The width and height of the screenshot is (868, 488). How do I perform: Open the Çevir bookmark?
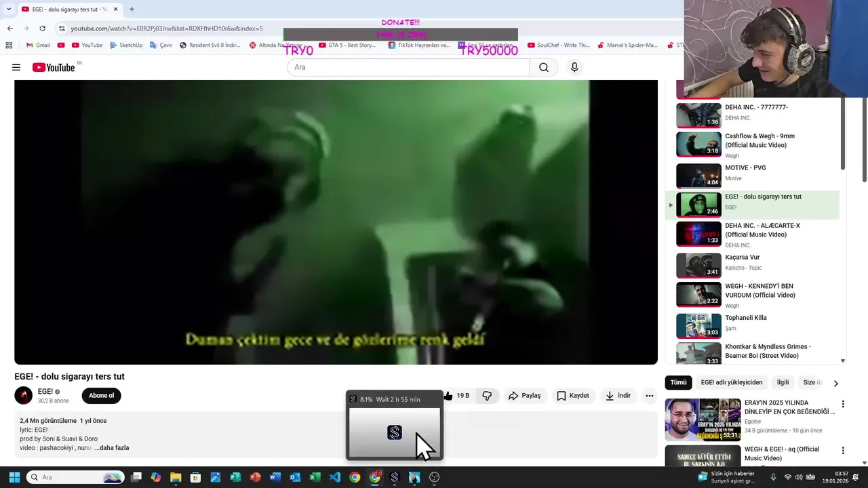coord(161,45)
